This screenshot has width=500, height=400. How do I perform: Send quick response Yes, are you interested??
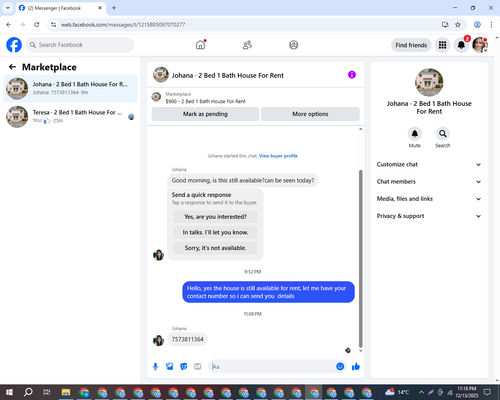tap(215, 217)
